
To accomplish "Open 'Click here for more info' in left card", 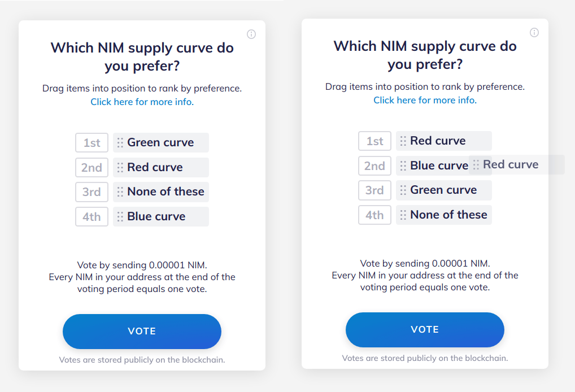I will pyautogui.click(x=142, y=102).
